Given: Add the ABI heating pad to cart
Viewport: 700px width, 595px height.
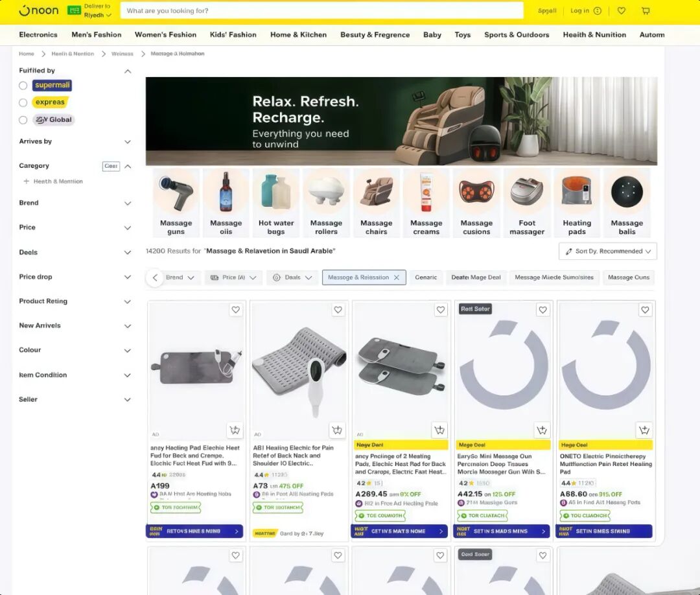Looking at the screenshot, I should click(x=336, y=430).
